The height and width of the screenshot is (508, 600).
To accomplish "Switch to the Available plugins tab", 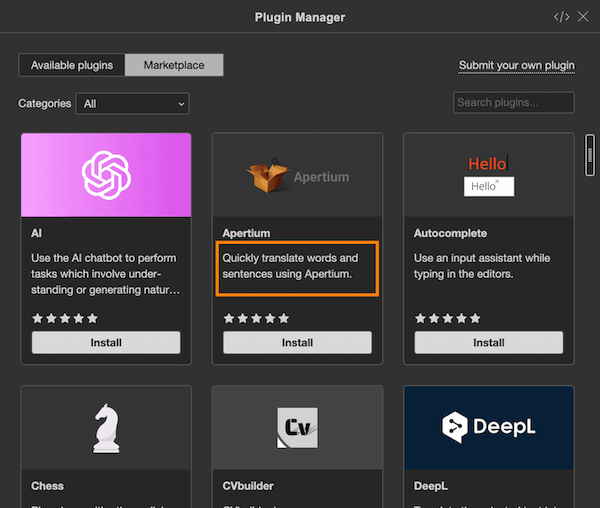I will 72,65.
